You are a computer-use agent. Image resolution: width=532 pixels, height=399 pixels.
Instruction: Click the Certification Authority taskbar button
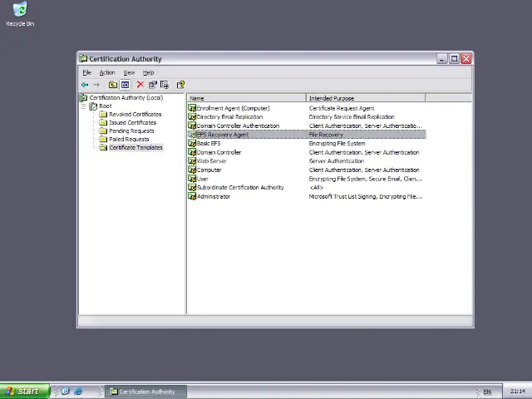(x=146, y=392)
